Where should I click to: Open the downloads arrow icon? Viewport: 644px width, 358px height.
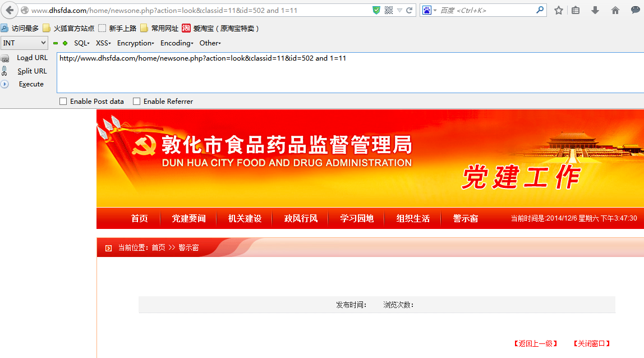coord(595,10)
